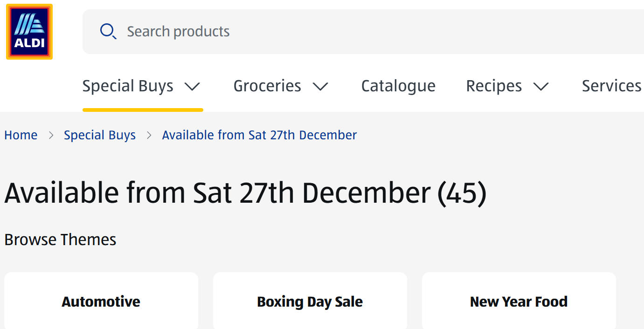
Task: Follow the Home breadcrumb link
Action: click(21, 135)
